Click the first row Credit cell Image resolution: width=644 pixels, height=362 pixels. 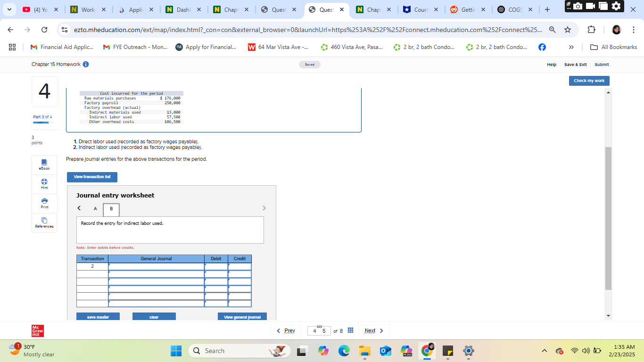pos(239,266)
